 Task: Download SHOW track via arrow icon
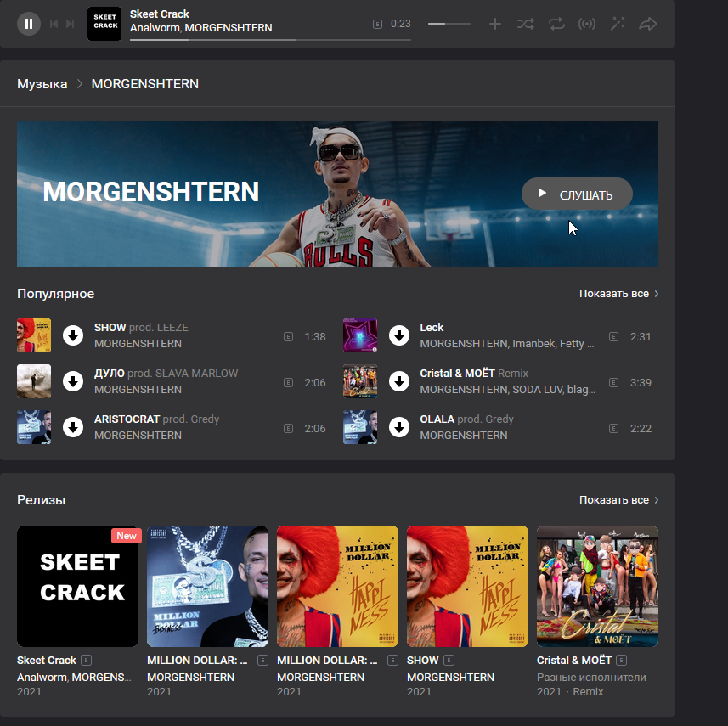click(73, 335)
